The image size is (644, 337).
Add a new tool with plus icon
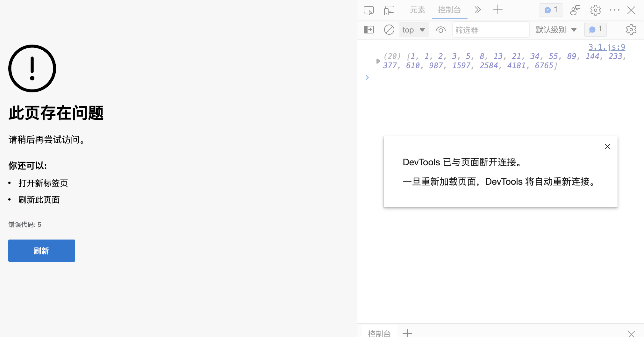pos(497,10)
